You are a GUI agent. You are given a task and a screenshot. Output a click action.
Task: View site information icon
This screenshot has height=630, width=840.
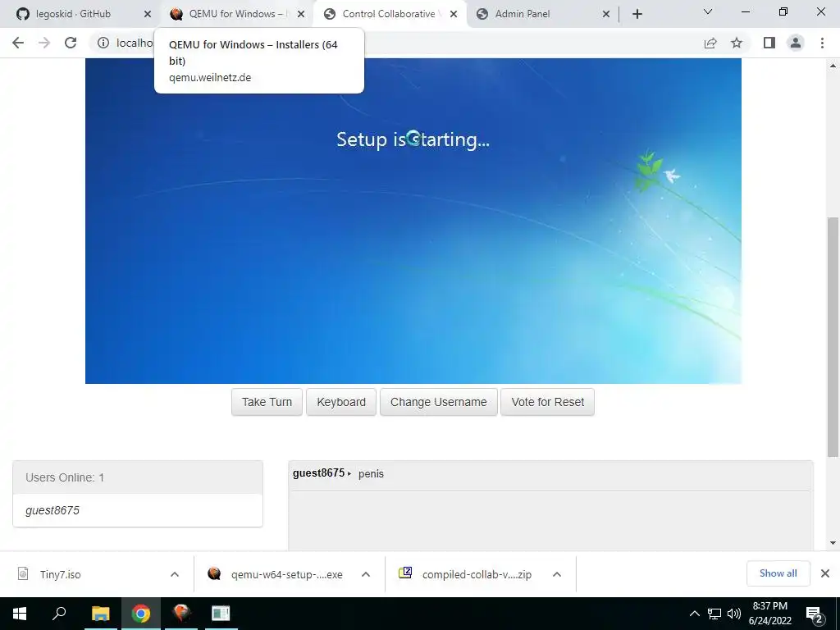(x=103, y=43)
